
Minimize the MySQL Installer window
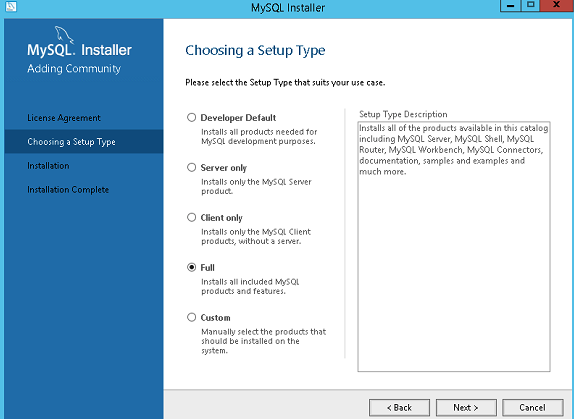coord(510,5)
